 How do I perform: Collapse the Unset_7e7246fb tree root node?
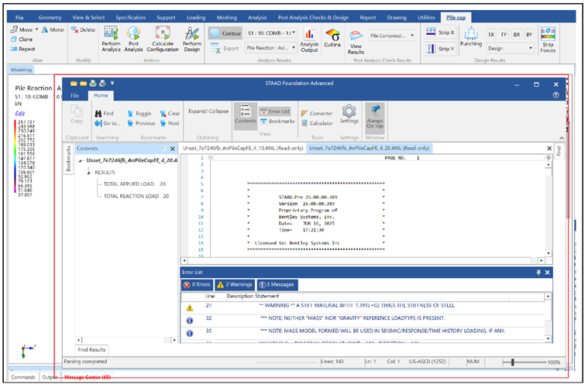pyautogui.click(x=81, y=161)
